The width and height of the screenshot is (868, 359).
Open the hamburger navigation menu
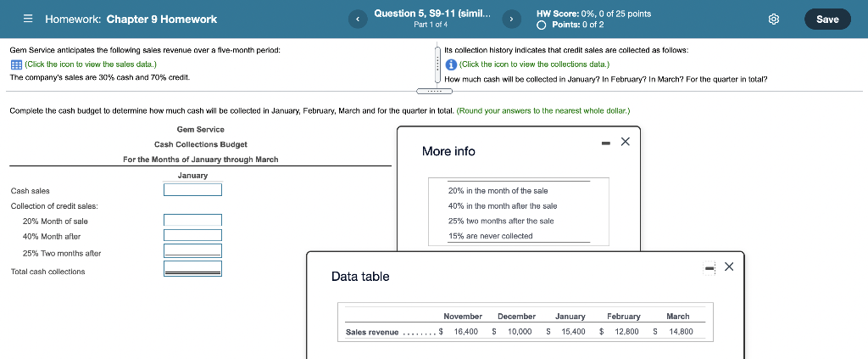click(28, 19)
